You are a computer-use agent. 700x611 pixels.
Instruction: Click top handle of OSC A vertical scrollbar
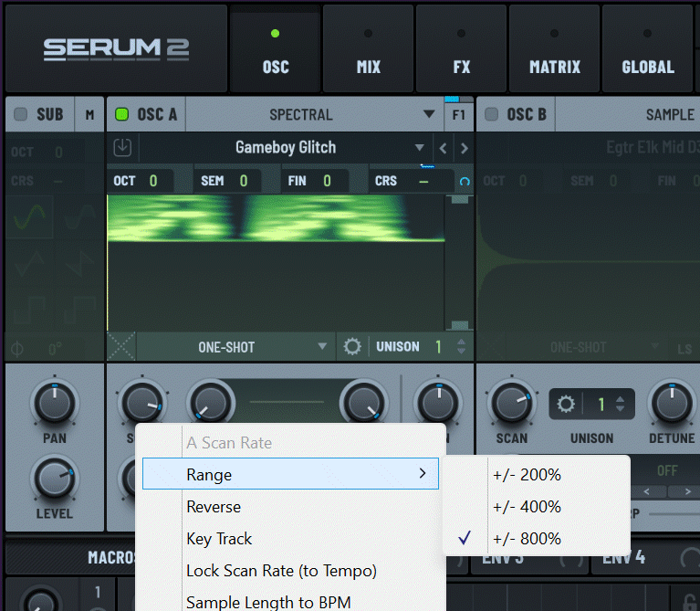click(459, 199)
